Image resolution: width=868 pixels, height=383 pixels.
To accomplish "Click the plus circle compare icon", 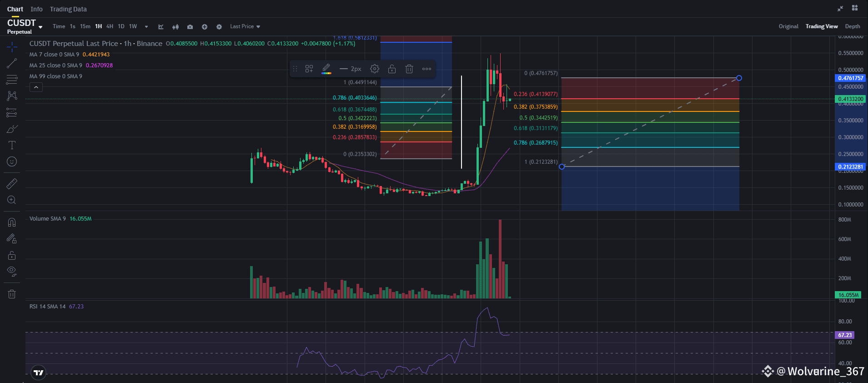I will pyautogui.click(x=205, y=27).
